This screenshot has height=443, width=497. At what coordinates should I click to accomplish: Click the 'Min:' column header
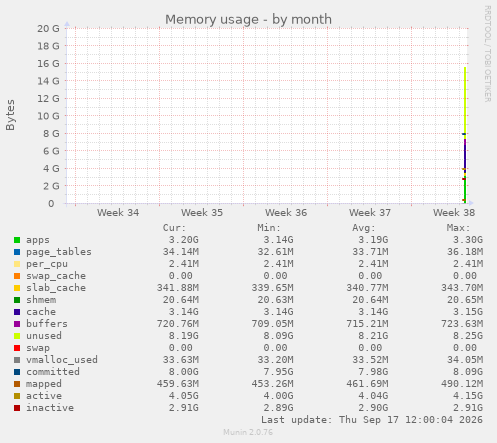(x=269, y=228)
